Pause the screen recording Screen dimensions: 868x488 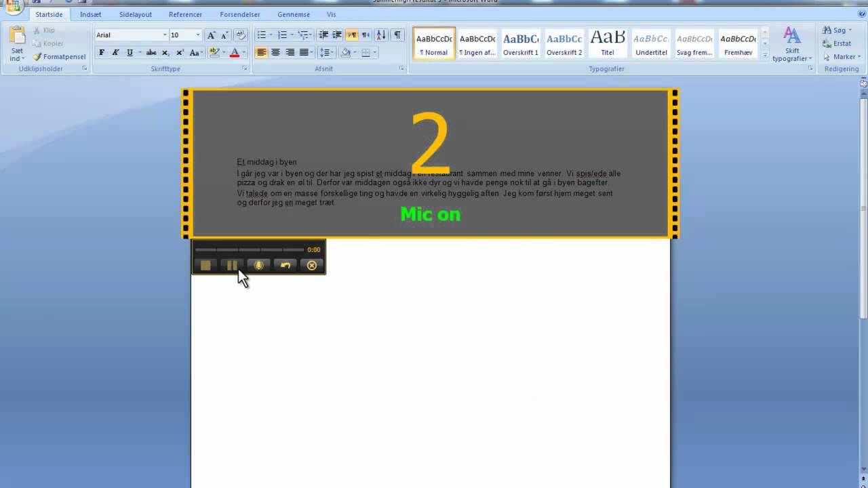tap(232, 266)
